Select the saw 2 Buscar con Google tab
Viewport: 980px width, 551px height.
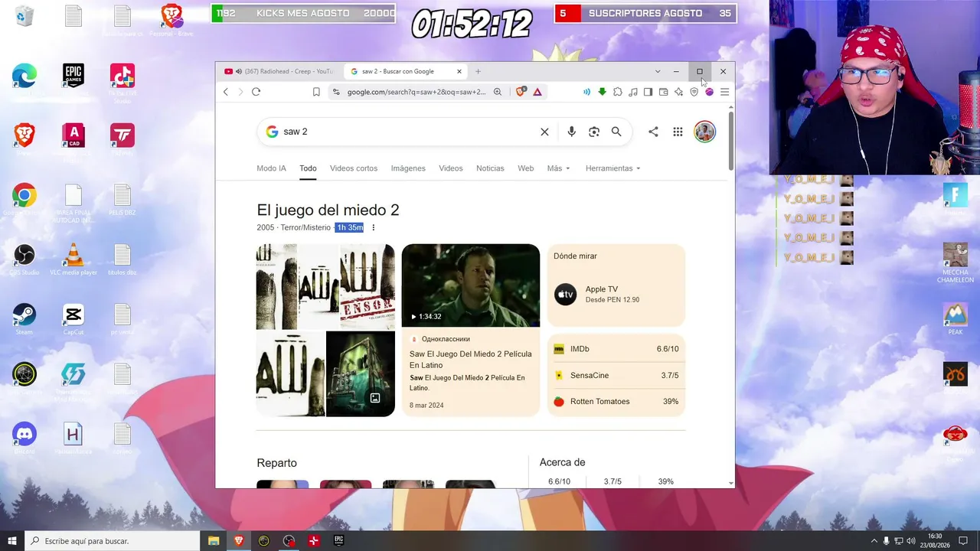point(406,71)
